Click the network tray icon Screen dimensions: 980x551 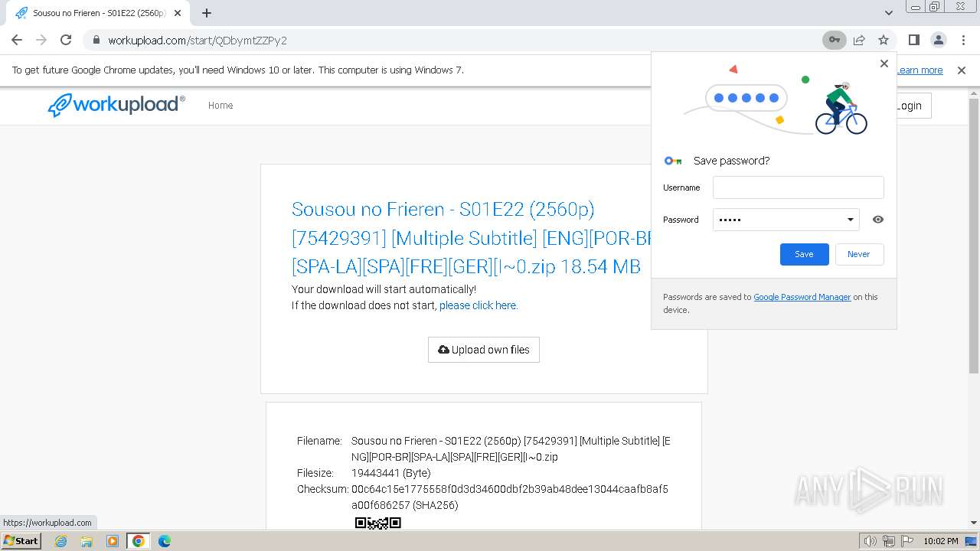(889, 541)
